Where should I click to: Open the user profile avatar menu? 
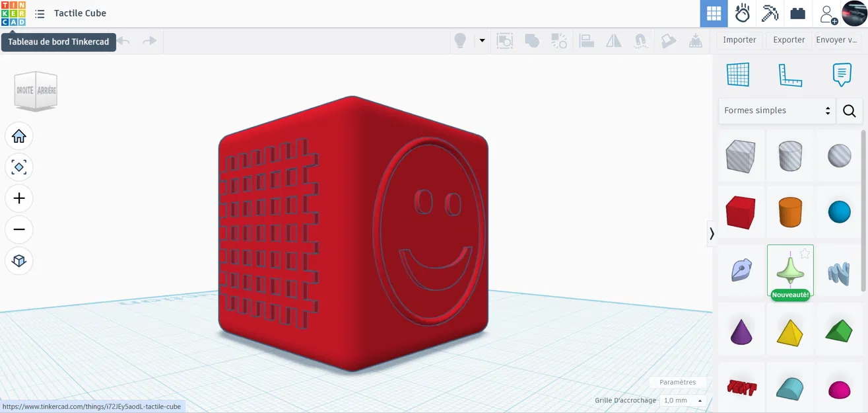[x=855, y=13]
